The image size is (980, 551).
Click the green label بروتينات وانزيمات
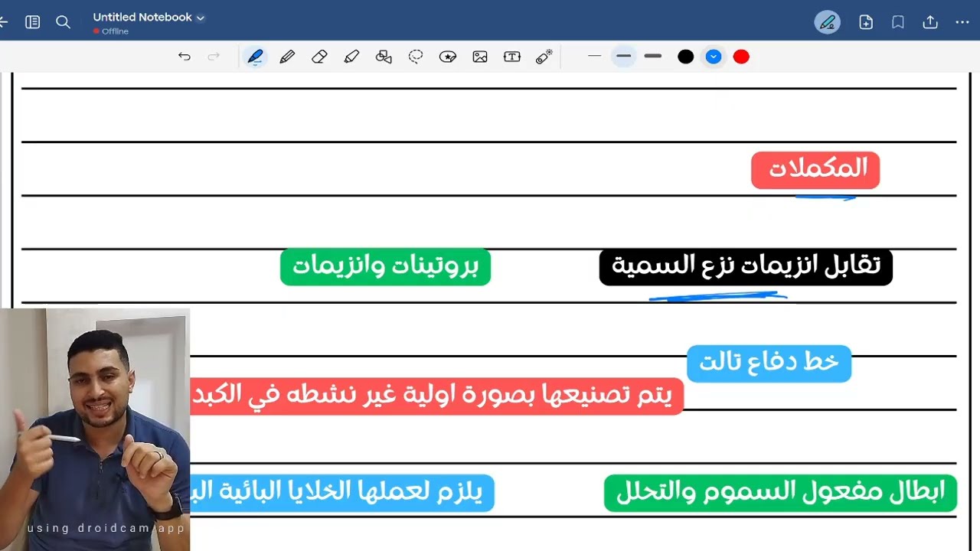[x=385, y=267]
